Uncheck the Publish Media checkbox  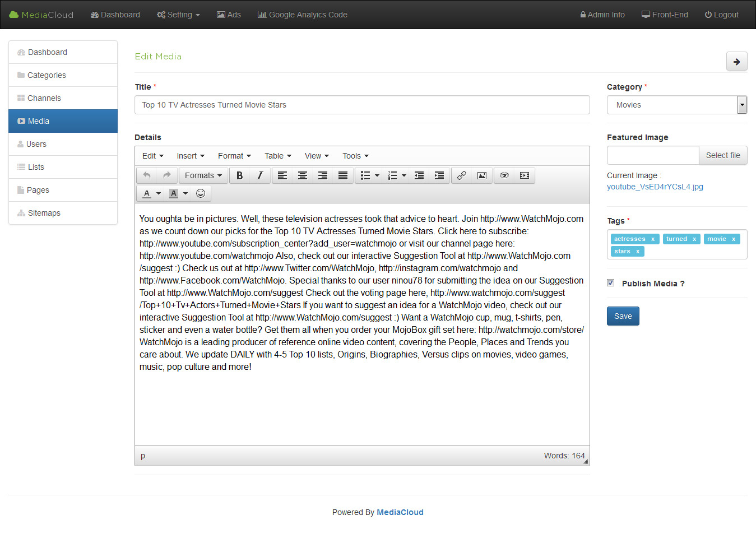coord(610,283)
